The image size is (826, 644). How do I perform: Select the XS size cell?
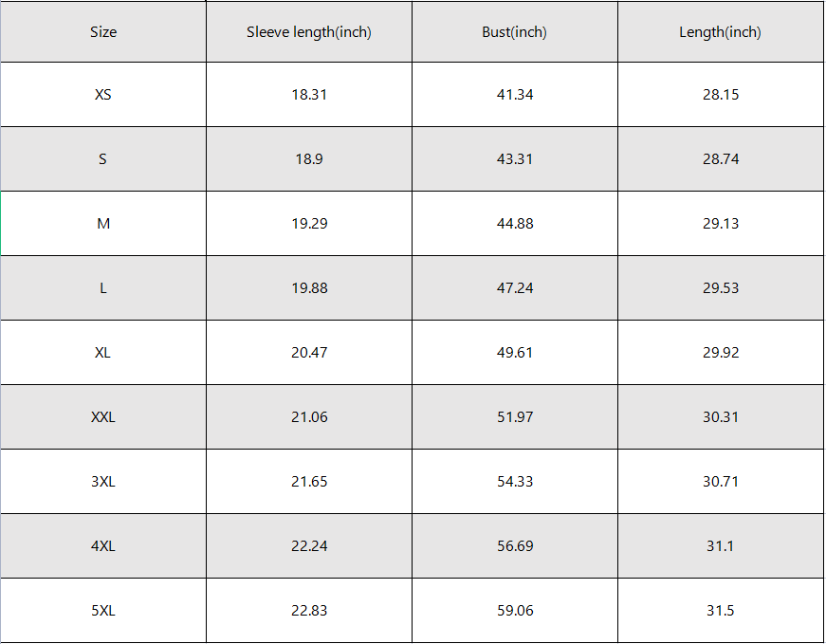coord(103,94)
